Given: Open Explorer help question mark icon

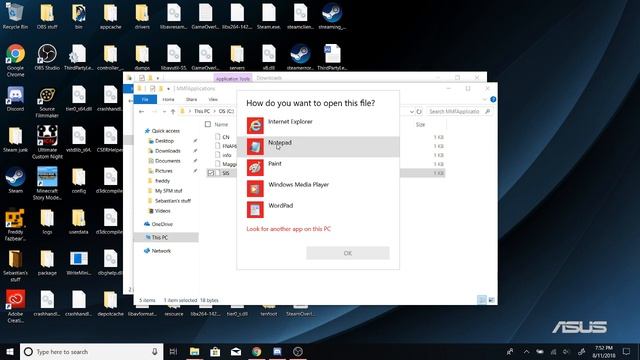Looking at the screenshot, I should click(x=493, y=99).
